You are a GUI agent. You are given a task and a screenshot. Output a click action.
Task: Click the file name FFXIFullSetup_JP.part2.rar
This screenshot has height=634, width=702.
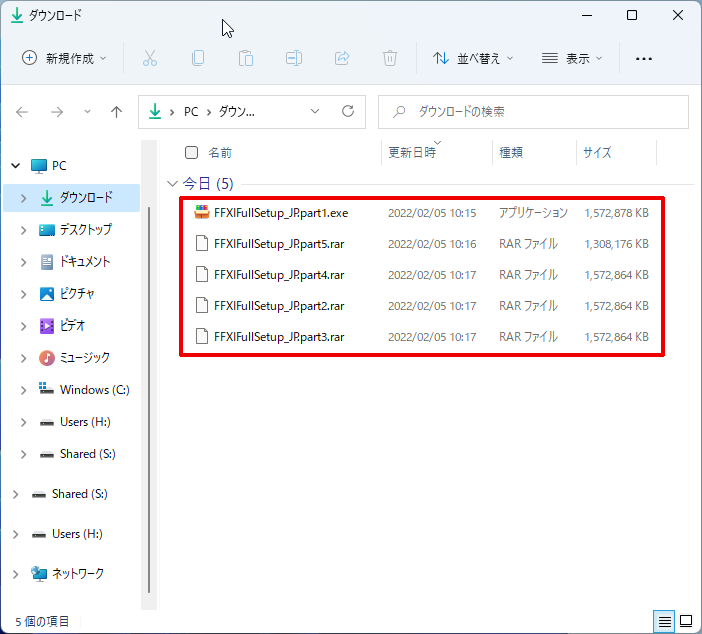279,306
